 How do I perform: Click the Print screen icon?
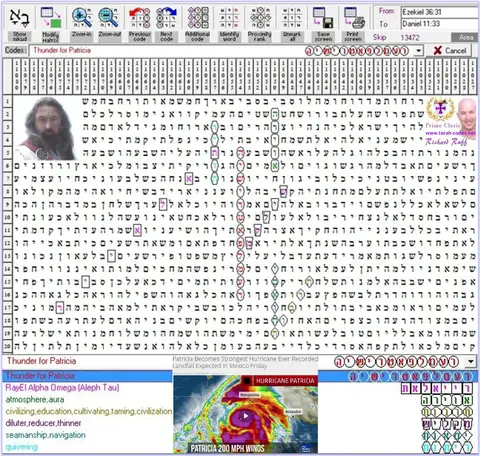(354, 18)
